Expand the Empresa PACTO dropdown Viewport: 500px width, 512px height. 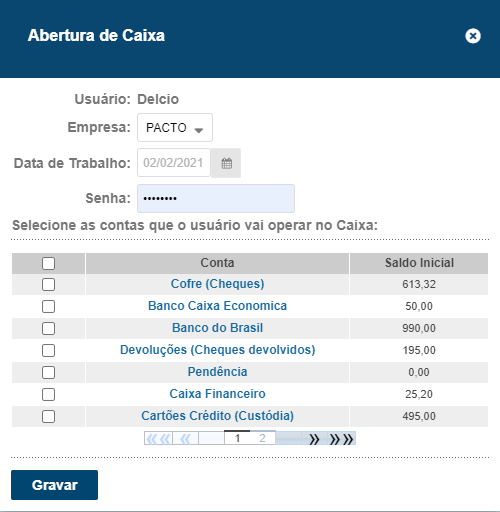tap(175, 127)
